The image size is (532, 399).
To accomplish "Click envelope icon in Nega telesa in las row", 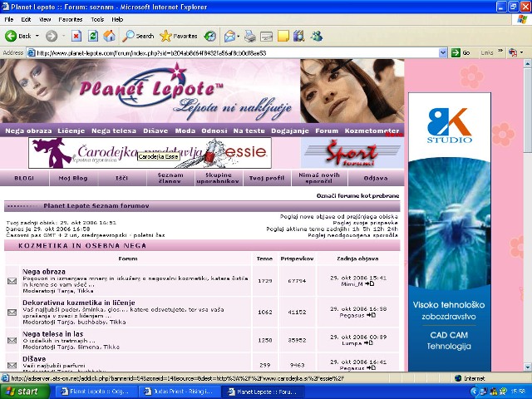I will 12,340.
